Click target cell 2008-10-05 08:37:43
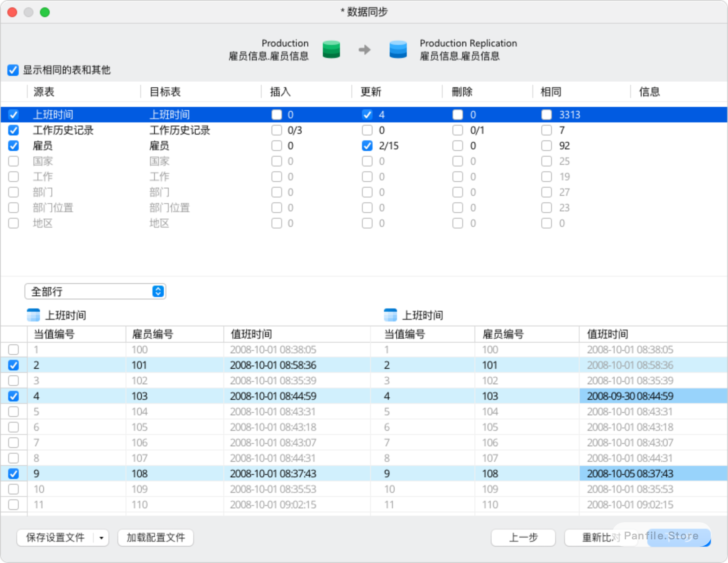The width and height of the screenshot is (728, 563). tap(653, 474)
